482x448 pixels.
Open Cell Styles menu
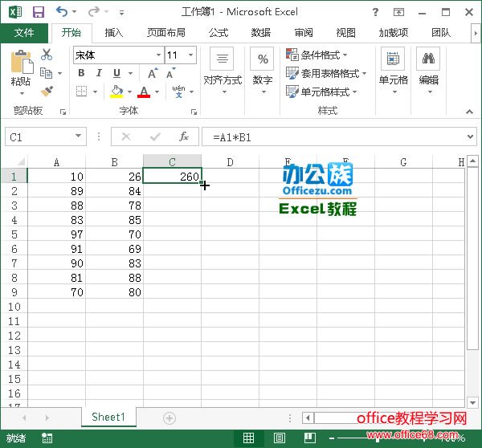tap(321, 92)
